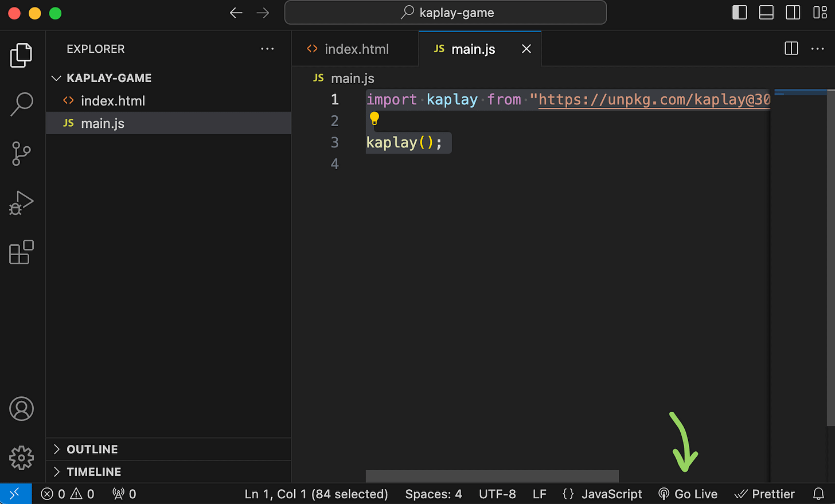This screenshot has width=835, height=504.
Task: Expand the OUTLINE section
Action: tap(169, 449)
